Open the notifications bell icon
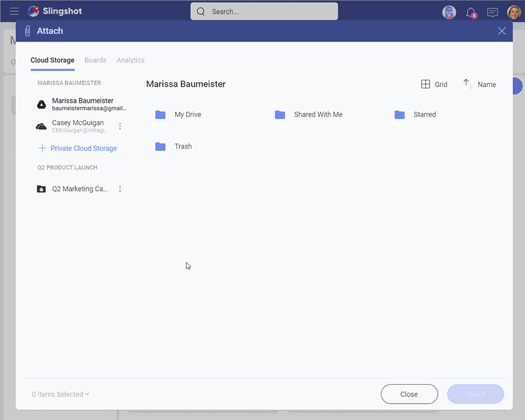Viewport: 525px width, 420px height. point(471,13)
